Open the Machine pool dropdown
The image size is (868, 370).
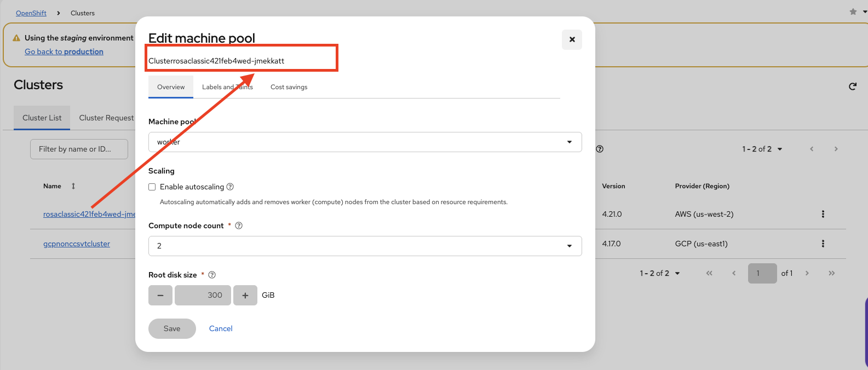pos(365,142)
